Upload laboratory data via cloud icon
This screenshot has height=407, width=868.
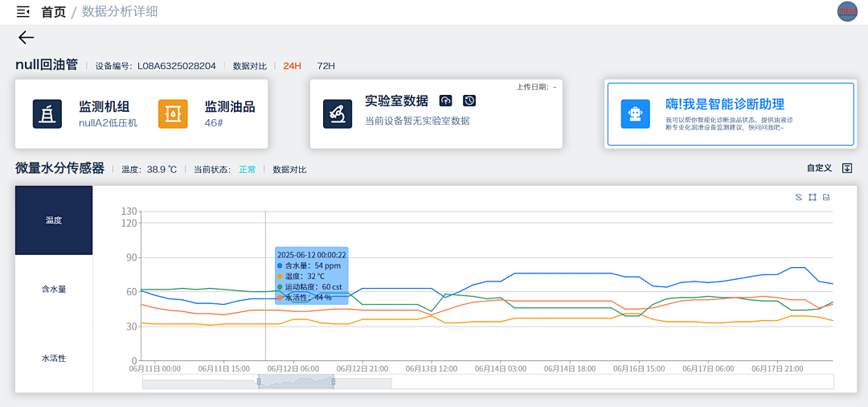click(446, 101)
